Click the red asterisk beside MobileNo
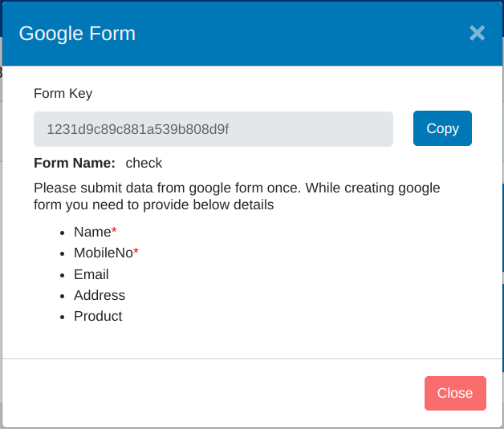This screenshot has height=429, width=504. pyautogui.click(x=136, y=252)
